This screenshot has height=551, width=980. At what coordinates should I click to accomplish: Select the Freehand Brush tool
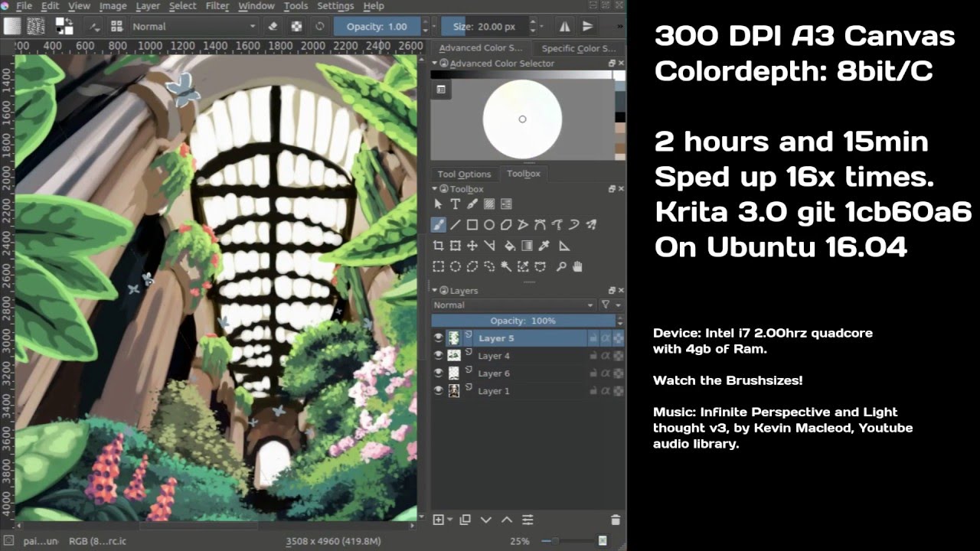coord(438,225)
